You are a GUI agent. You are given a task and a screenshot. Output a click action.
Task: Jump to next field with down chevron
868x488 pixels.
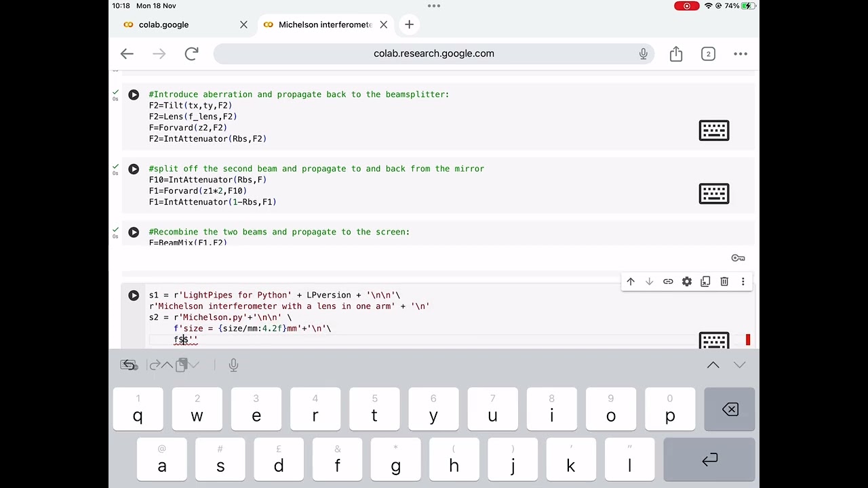739,365
